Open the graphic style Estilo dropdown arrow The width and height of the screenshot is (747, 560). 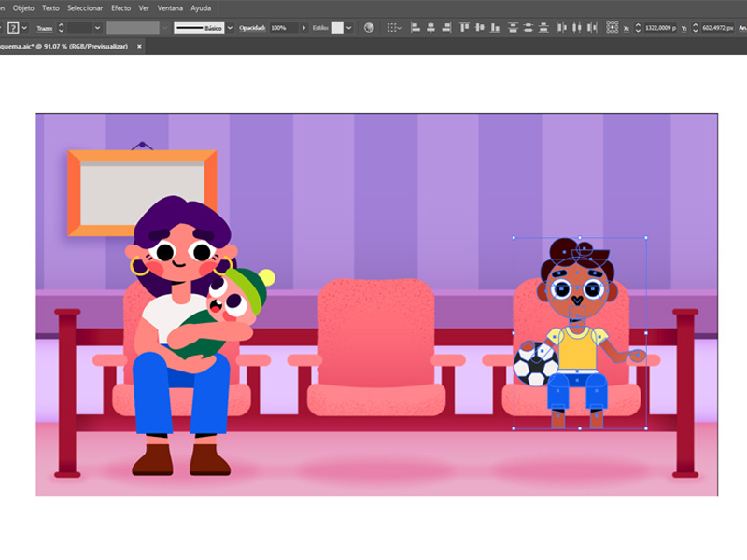[349, 27]
